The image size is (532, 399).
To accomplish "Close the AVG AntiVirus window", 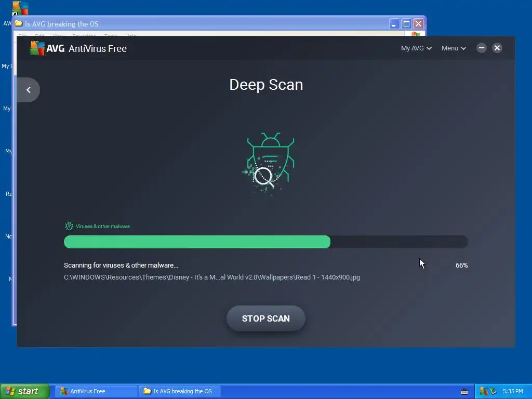I will click(x=497, y=48).
